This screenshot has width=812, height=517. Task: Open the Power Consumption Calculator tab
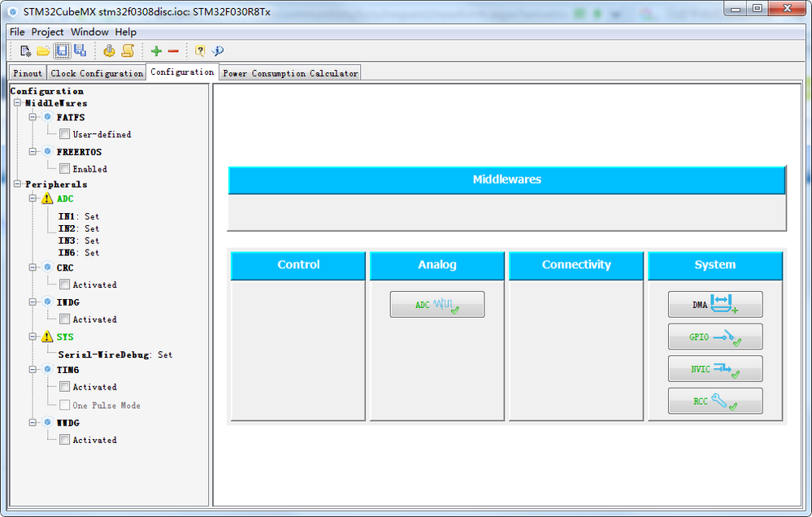290,73
